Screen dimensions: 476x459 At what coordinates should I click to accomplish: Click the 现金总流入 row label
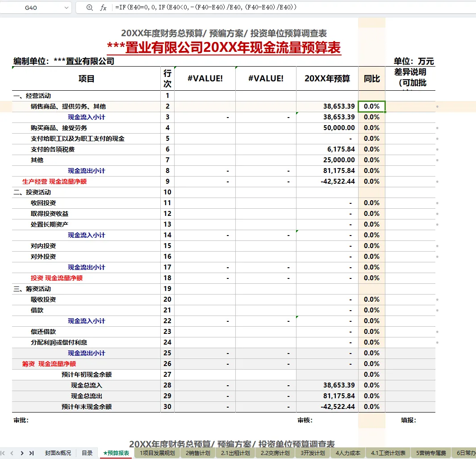pyautogui.click(x=87, y=386)
